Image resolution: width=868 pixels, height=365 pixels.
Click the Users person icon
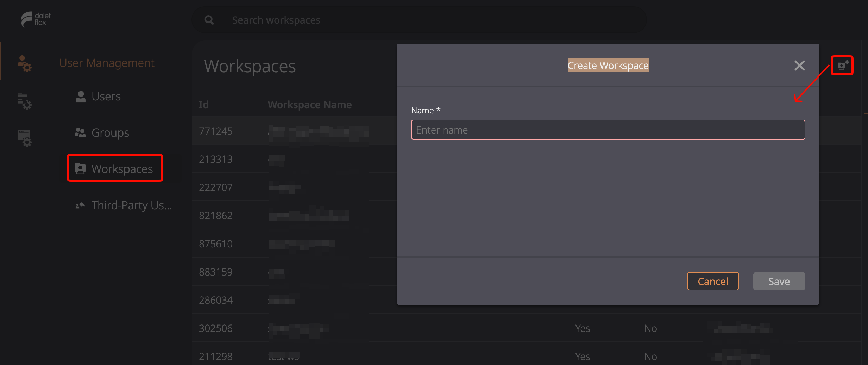pos(81,97)
